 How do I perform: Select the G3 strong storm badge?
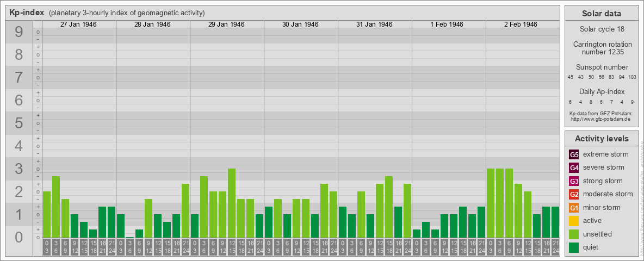(x=574, y=181)
